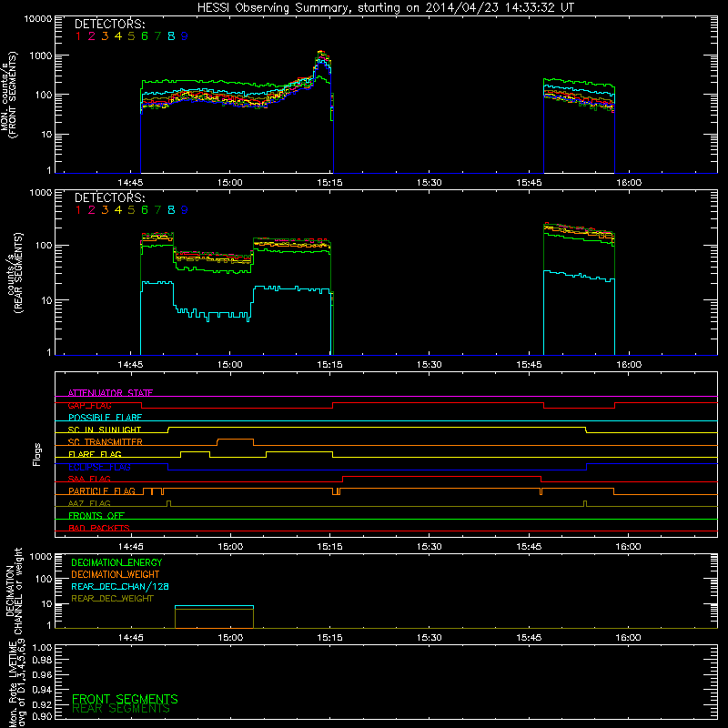Click the 16:00 time tick under the decimation plot
This screenshot has width=728, height=728.
coord(628,638)
